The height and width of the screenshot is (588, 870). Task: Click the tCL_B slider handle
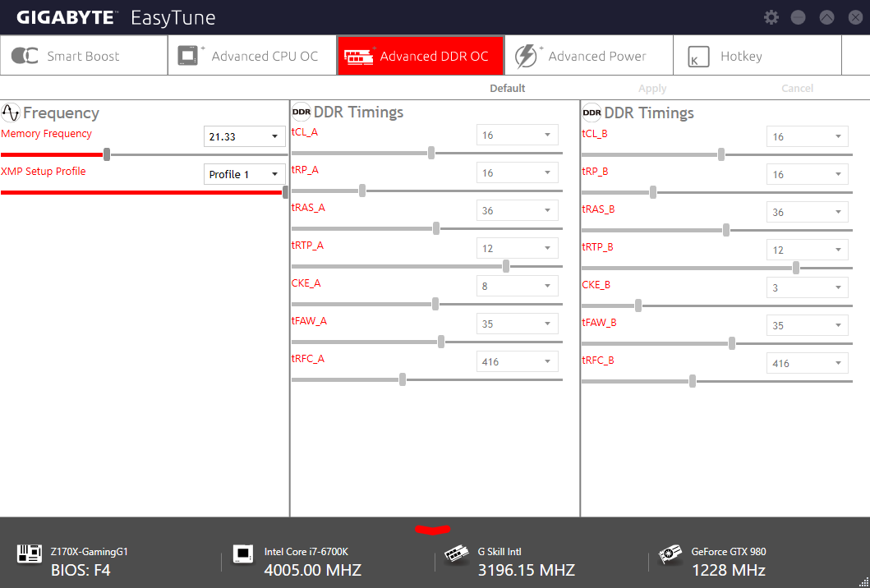(721, 154)
